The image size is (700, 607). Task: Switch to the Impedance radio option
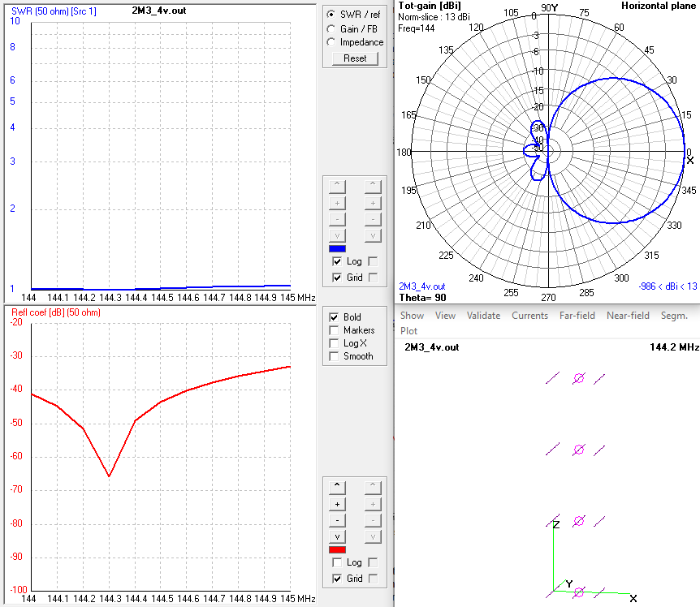click(x=331, y=42)
